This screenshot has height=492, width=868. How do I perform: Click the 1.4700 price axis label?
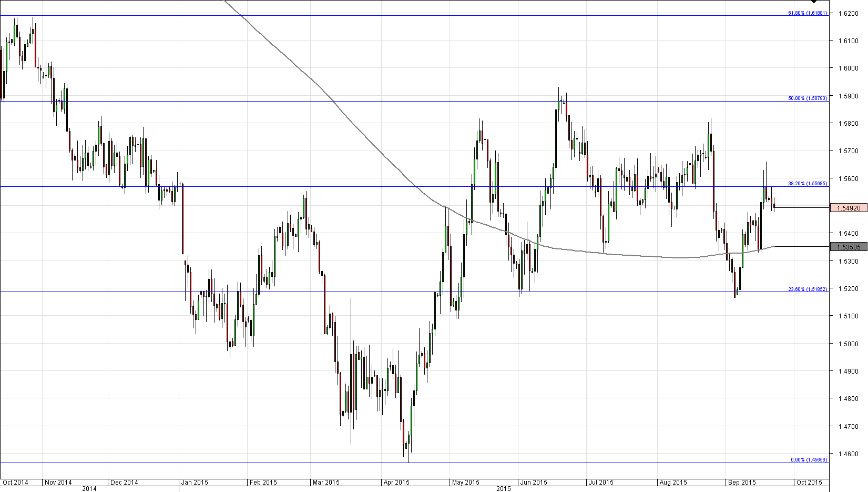[848, 426]
